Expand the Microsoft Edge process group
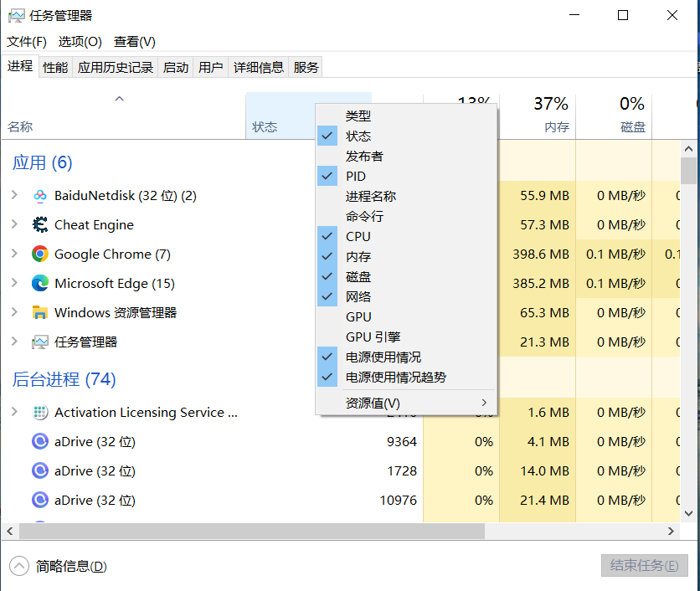This screenshot has height=591, width=700. coord(14,284)
